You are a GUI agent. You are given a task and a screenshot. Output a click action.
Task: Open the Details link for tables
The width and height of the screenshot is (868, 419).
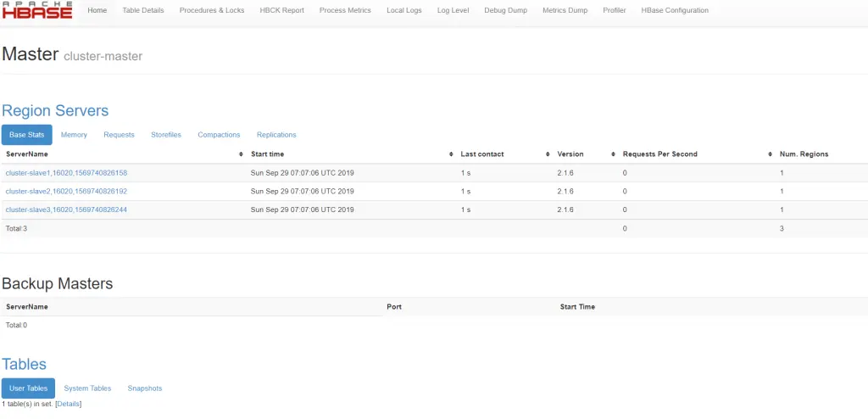(69, 404)
